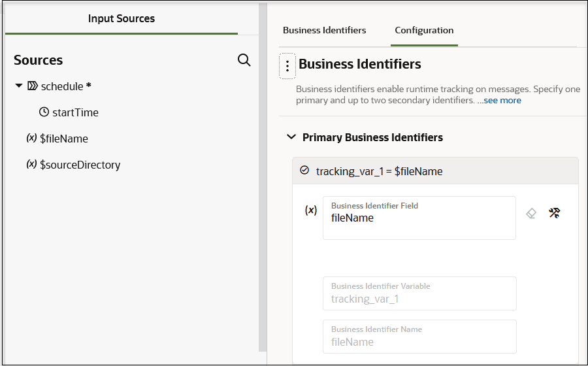
Task: Click the check circle on tracking_var_1 row
Action: (x=304, y=171)
